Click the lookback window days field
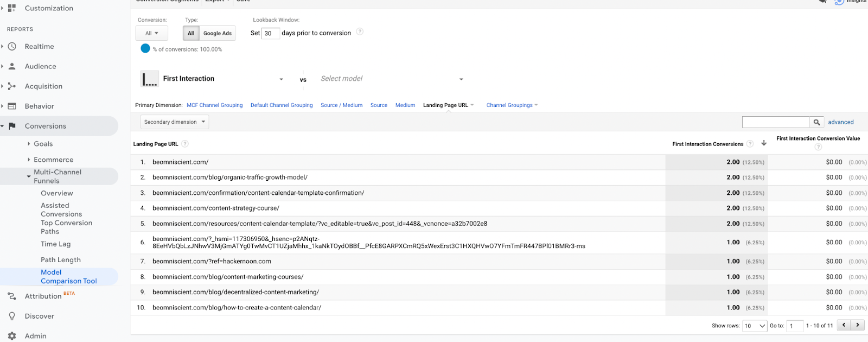The image size is (868, 342). click(x=271, y=33)
